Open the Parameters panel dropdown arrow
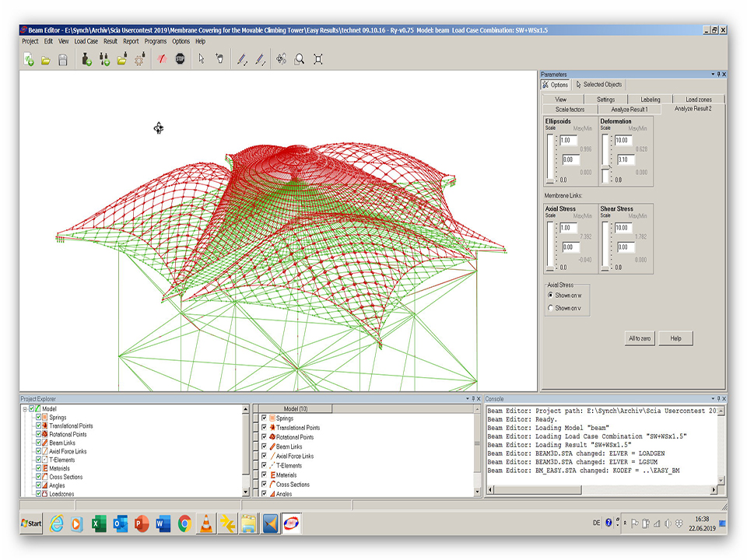747x560 pixels. [712, 75]
